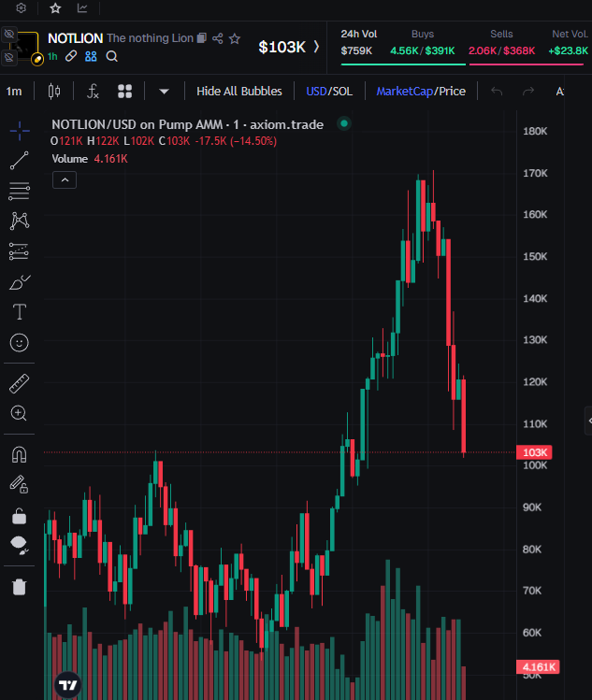Share the NOTLION token
The height and width of the screenshot is (700, 592).
[218, 38]
